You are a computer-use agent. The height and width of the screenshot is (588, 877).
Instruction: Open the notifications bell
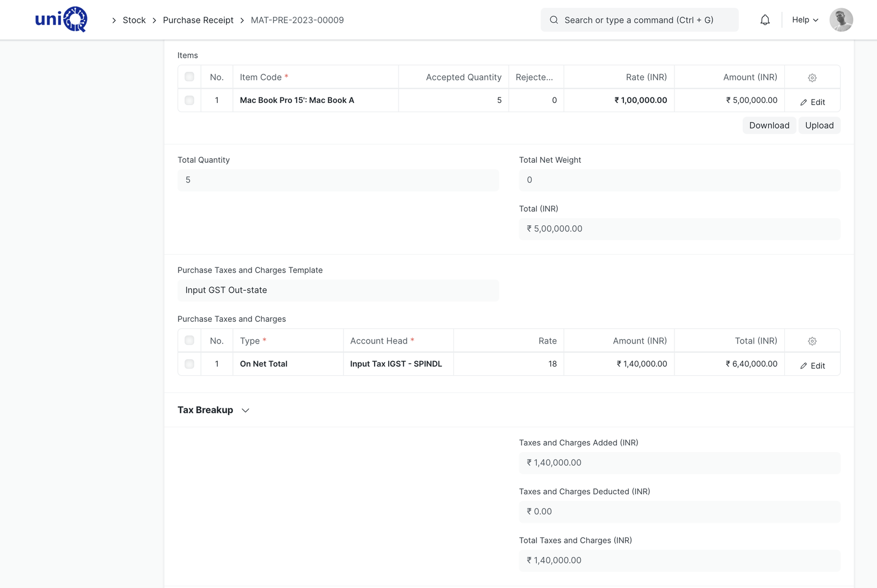(765, 20)
